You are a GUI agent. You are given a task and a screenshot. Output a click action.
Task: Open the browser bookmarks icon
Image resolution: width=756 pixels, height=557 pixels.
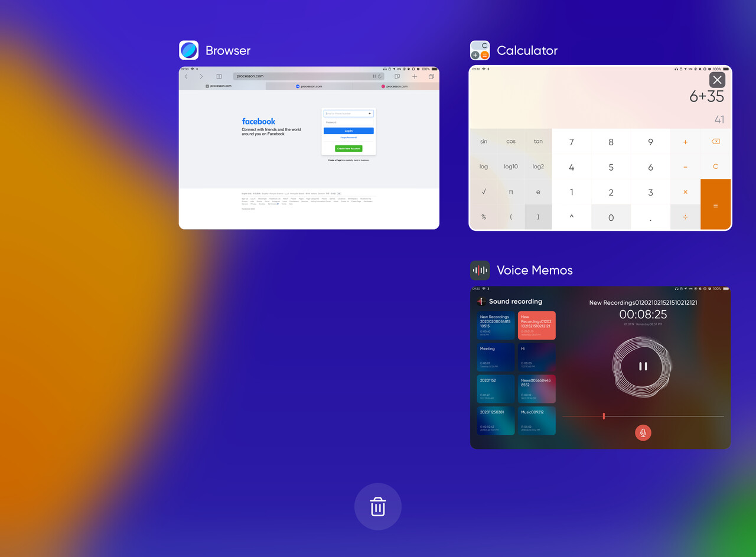click(397, 76)
